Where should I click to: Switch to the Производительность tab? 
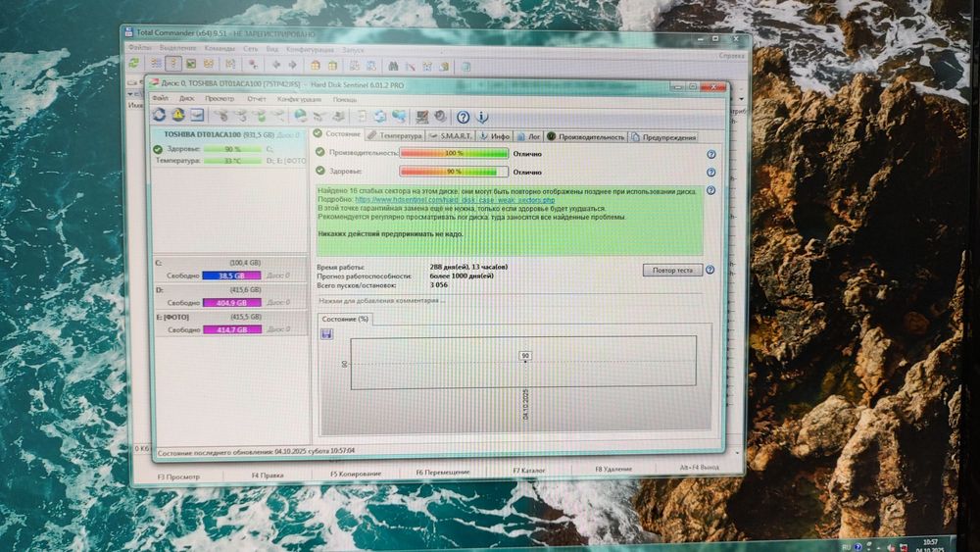tap(586, 137)
